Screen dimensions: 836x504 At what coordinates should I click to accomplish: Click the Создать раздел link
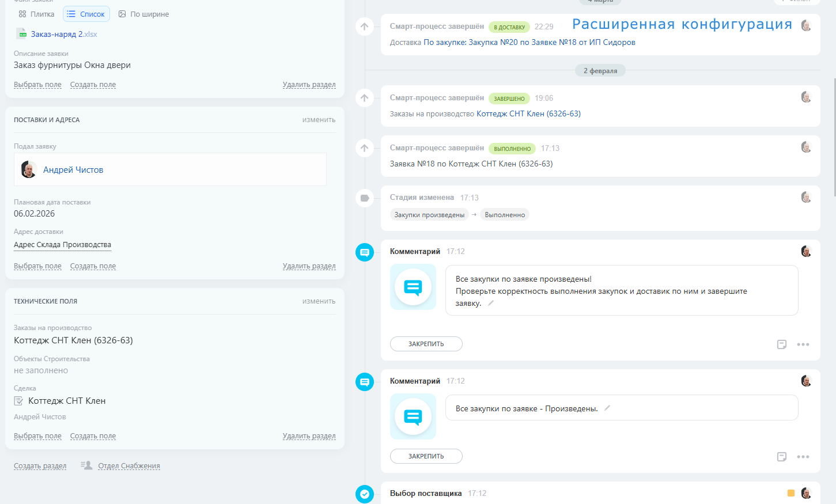tap(40, 466)
